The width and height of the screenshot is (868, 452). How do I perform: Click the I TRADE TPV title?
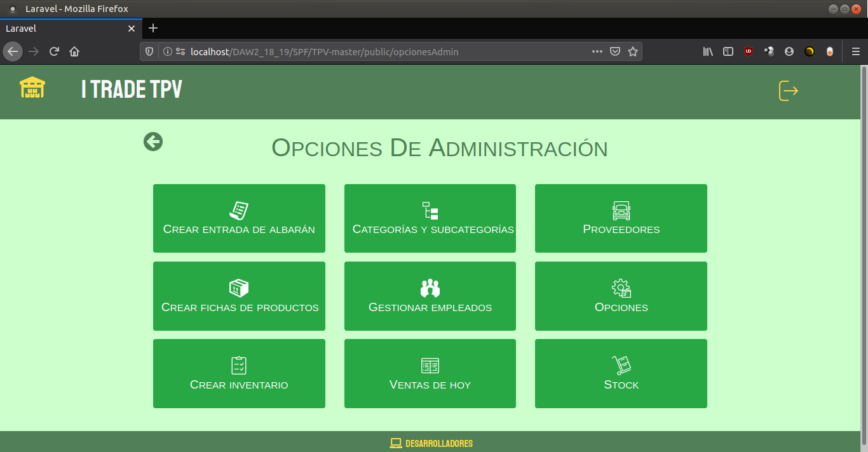tap(132, 90)
